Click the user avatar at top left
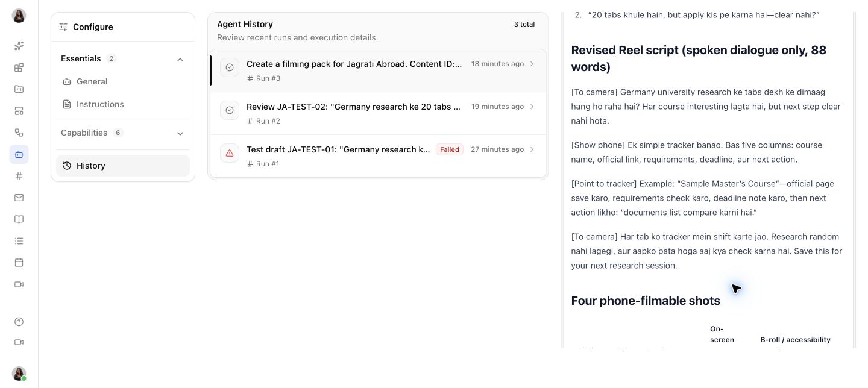 point(19,16)
